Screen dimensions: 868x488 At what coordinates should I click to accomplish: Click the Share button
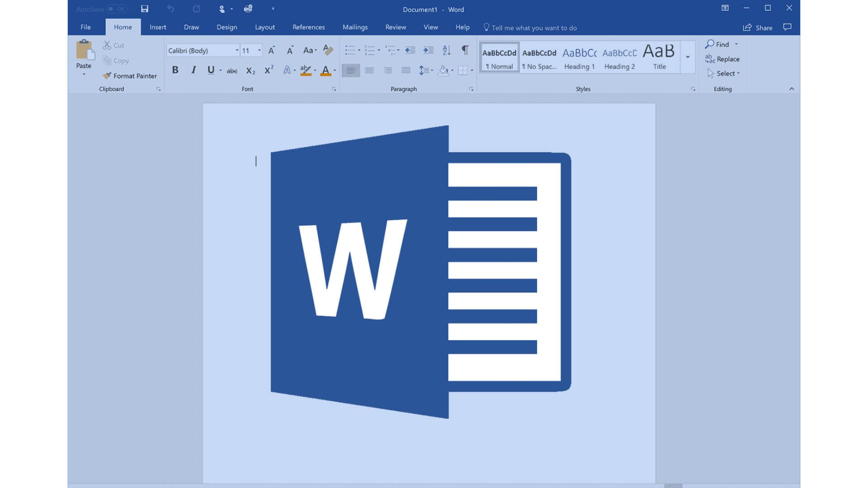[758, 28]
